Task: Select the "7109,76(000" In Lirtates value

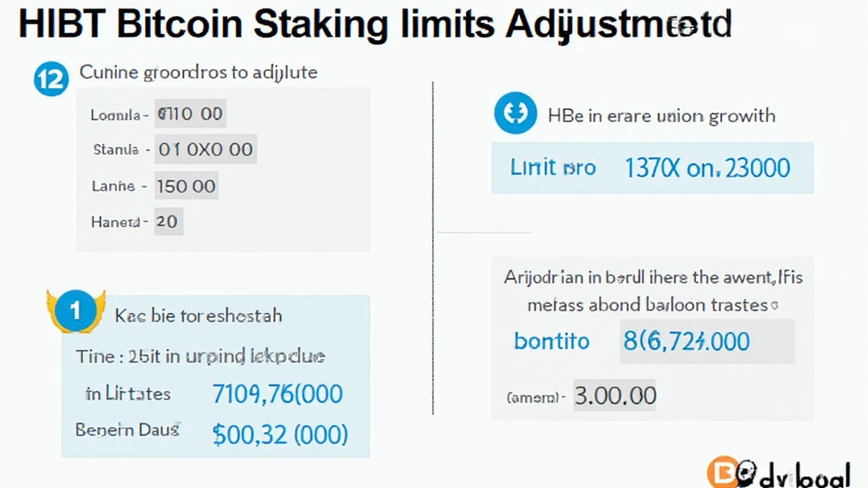Action: point(276,394)
